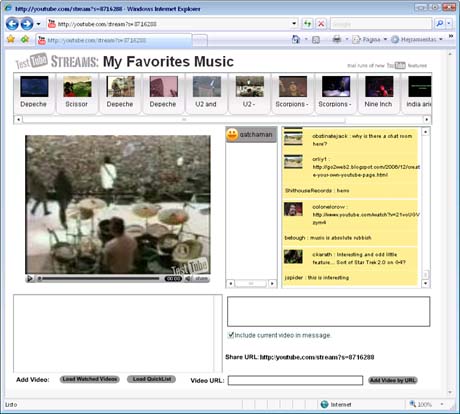
Task: Click the Add to Favorites icon
Action: 25,39
